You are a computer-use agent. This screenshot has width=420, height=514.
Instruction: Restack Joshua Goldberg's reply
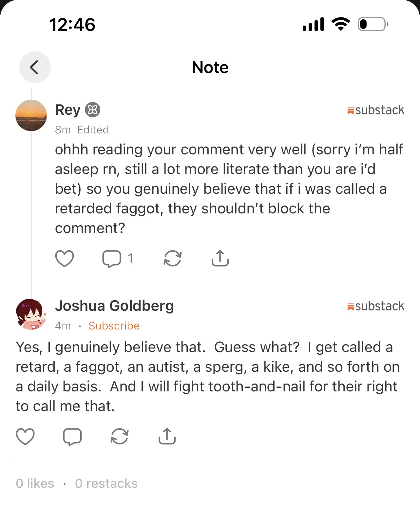click(x=120, y=436)
